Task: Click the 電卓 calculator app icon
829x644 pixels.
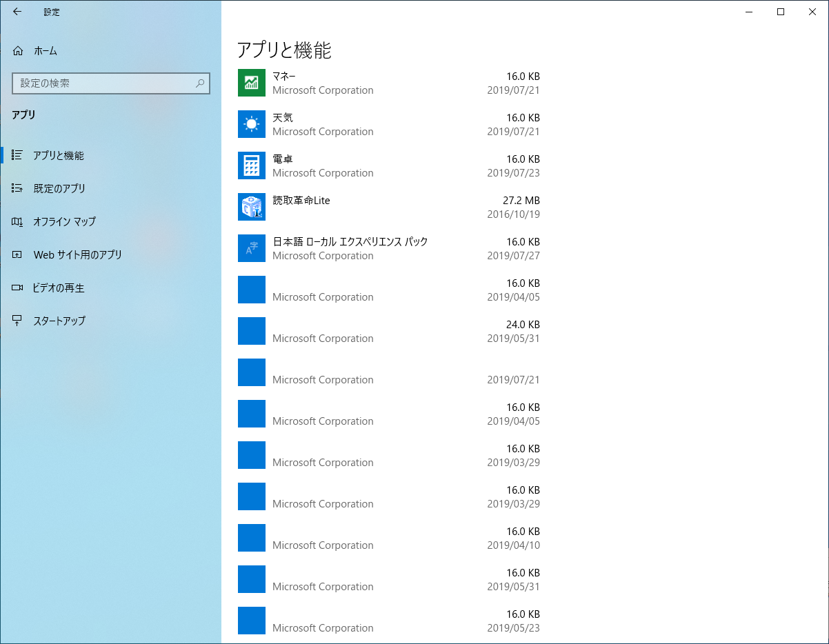Action: pyautogui.click(x=252, y=165)
